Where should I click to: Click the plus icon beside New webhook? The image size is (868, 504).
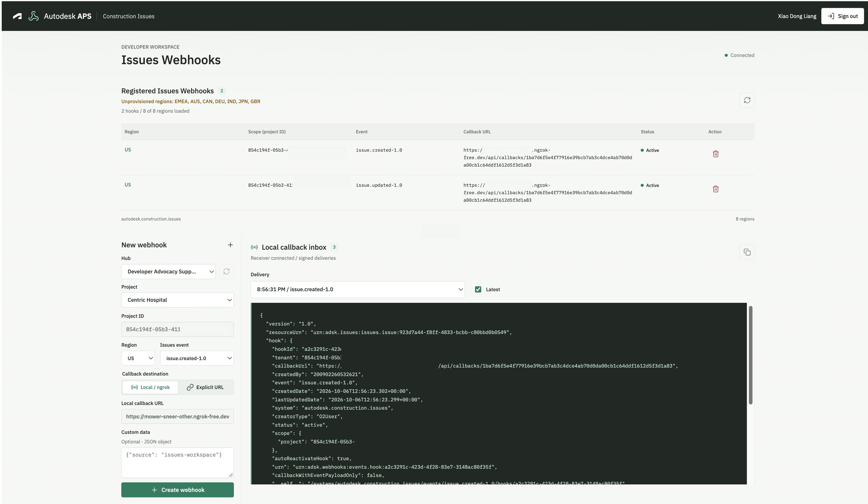(230, 245)
